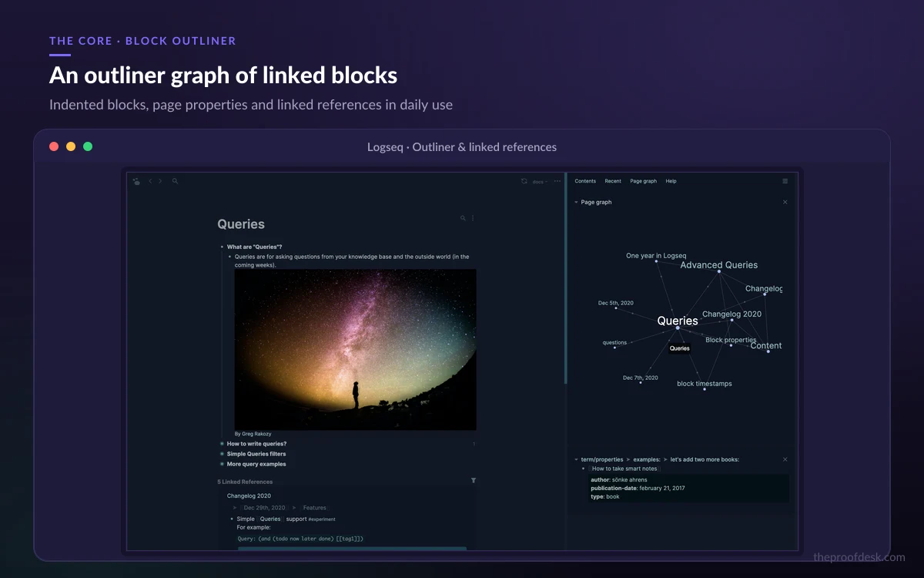The image size is (924, 578).
Task: Click the publication-date property line
Action: 638,489
